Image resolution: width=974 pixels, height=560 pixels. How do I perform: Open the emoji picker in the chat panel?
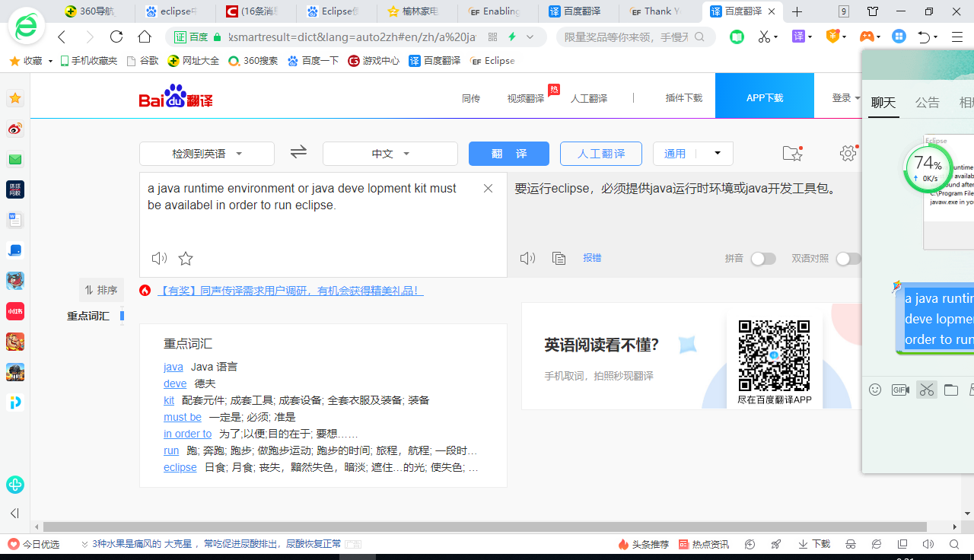875,390
